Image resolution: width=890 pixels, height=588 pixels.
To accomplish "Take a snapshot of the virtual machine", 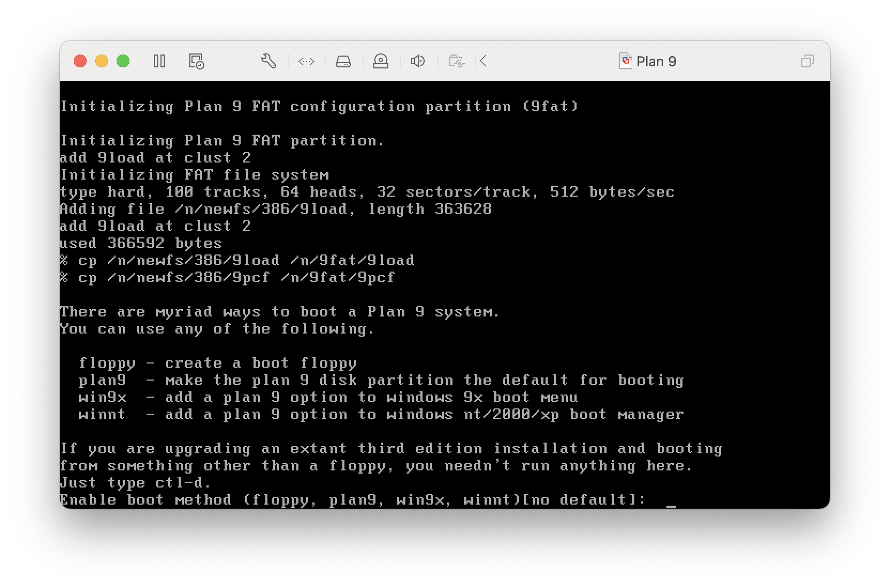I will tap(196, 61).
